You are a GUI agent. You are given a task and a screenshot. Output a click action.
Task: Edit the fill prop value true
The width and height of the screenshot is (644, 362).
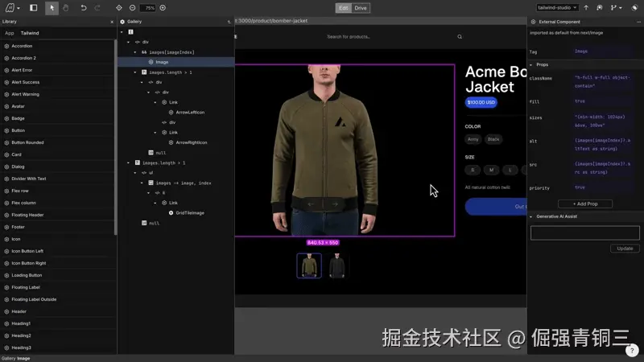point(603,101)
